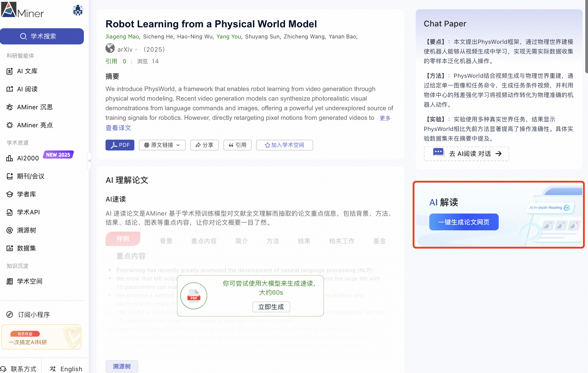Click the AMiner logo icon
Image resolution: width=588 pixels, height=373 pixels.
[9, 10]
